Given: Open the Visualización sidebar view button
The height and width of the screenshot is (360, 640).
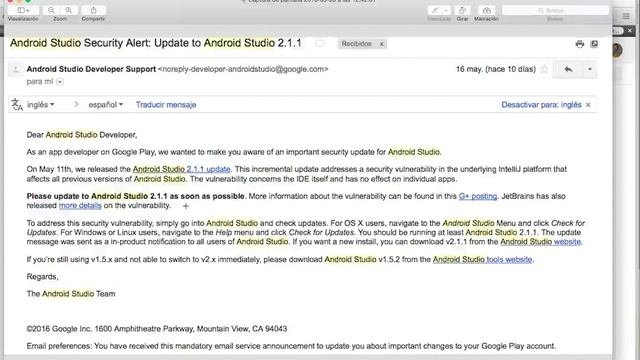Looking at the screenshot, I should pos(23,10).
